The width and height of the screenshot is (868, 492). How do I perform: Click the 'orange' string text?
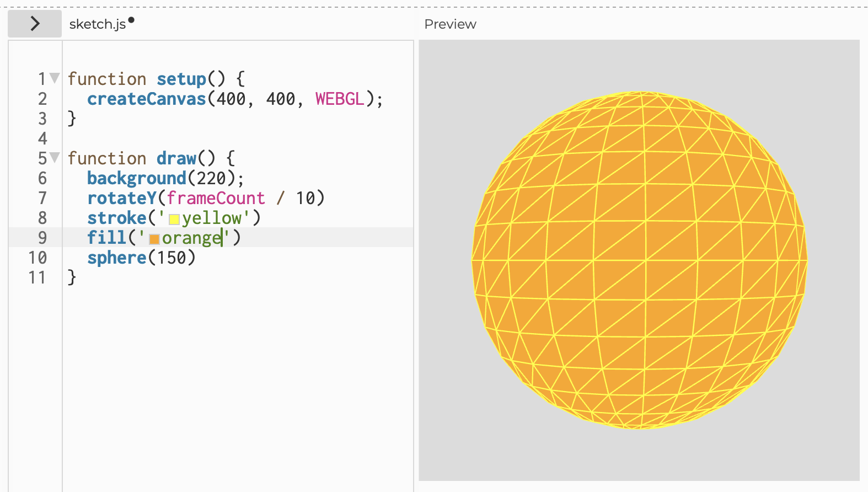tap(192, 238)
